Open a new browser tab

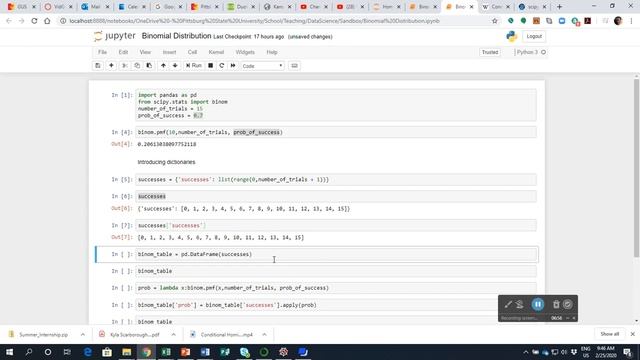[x=559, y=7]
